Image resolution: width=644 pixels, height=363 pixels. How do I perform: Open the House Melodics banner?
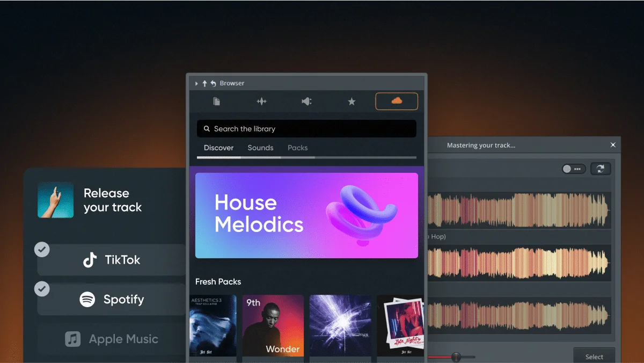(x=306, y=215)
